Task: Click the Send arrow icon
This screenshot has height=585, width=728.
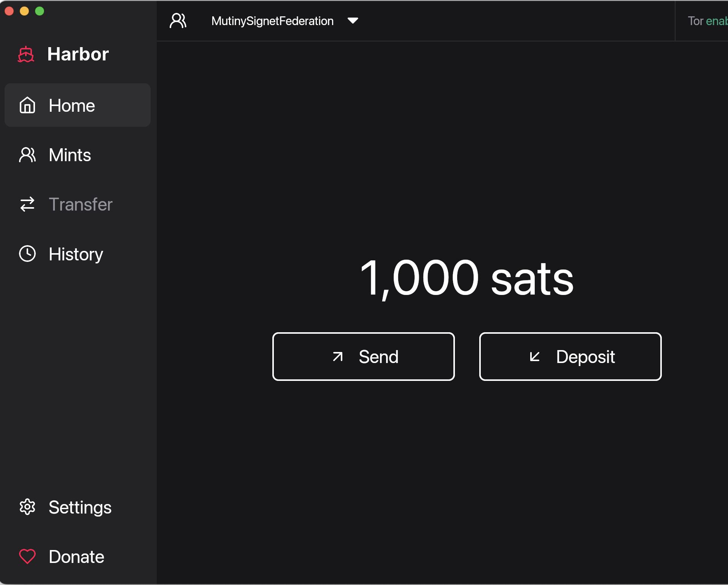Action: pos(338,357)
